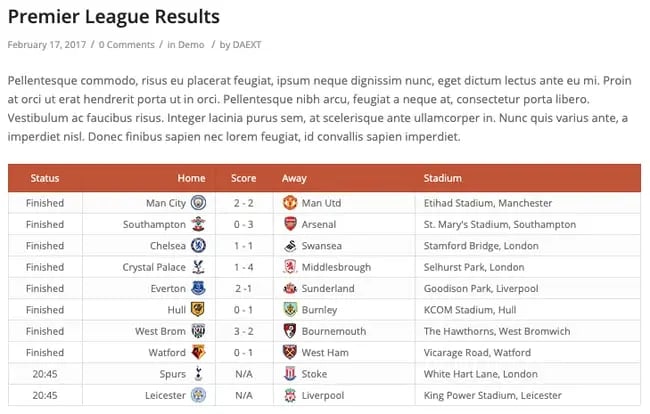The height and width of the screenshot is (414, 650).
Task: Open the 0 Comments link
Action: click(x=126, y=45)
